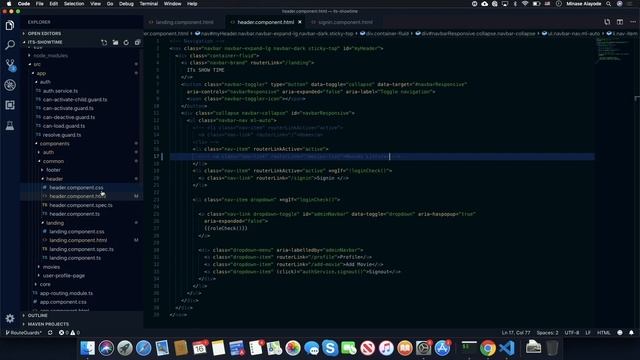
Task: Open the Explorer view in activity bar
Action: pos(10,26)
